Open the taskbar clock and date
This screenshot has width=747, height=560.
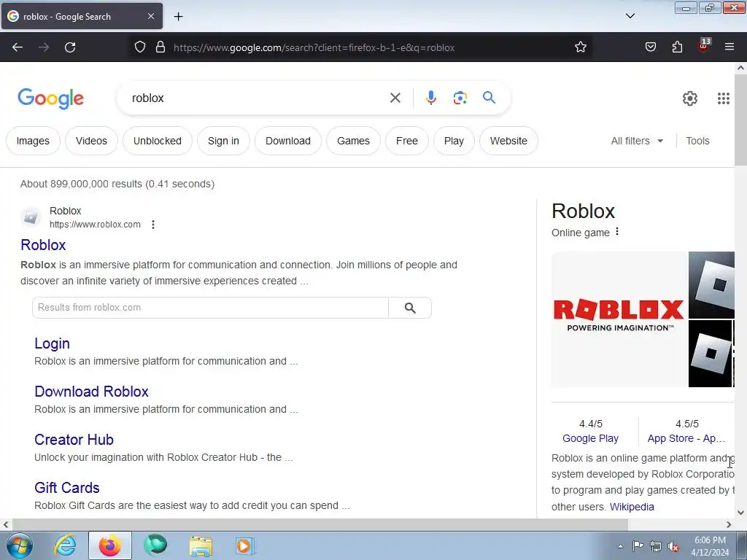point(710,546)
